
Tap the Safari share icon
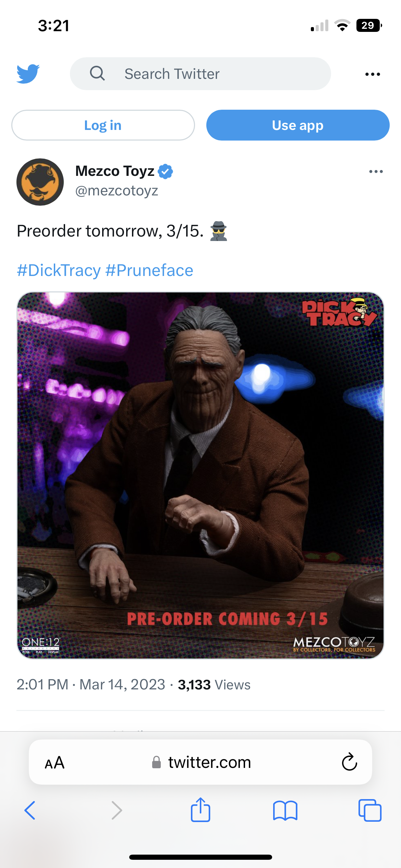point(200,810)
